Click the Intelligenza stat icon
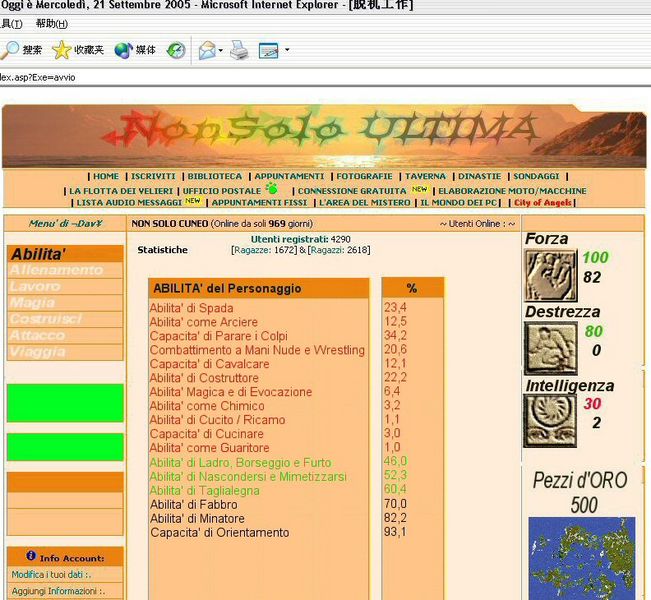This screenshot has width=651, height=600. pos(549,421)
